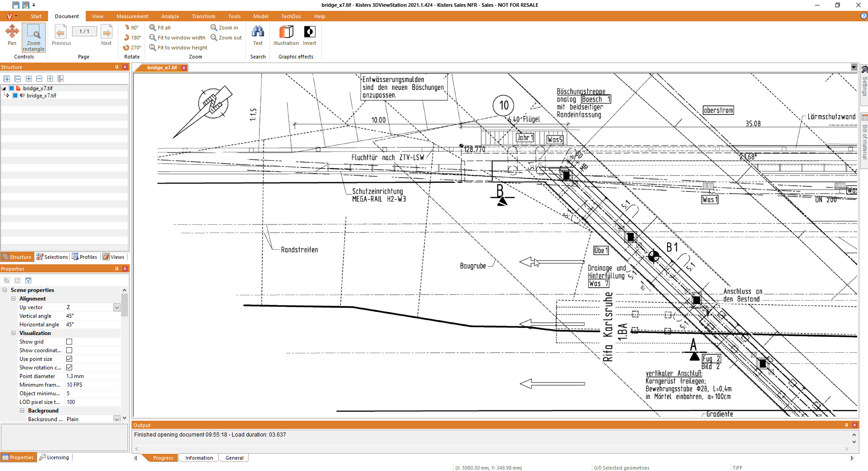Open the Settings side panel

click(864, 86)
